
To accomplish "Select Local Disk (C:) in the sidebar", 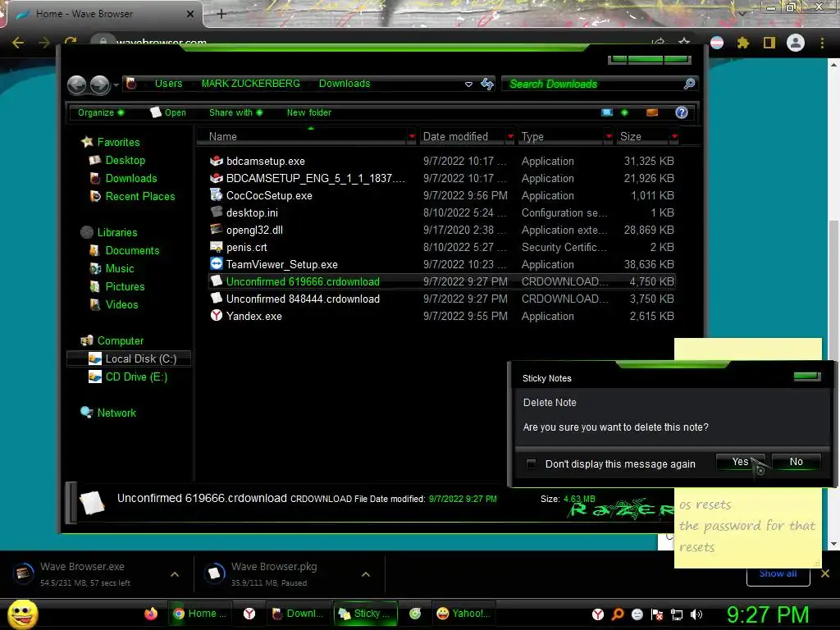I will point(129,358).
